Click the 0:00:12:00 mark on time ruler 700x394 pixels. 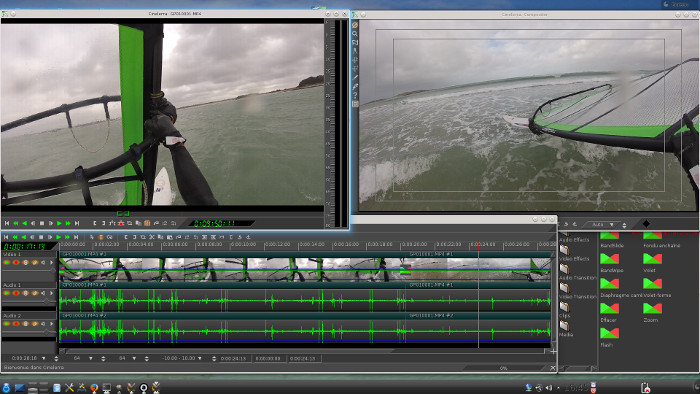(x=277, y=245)
